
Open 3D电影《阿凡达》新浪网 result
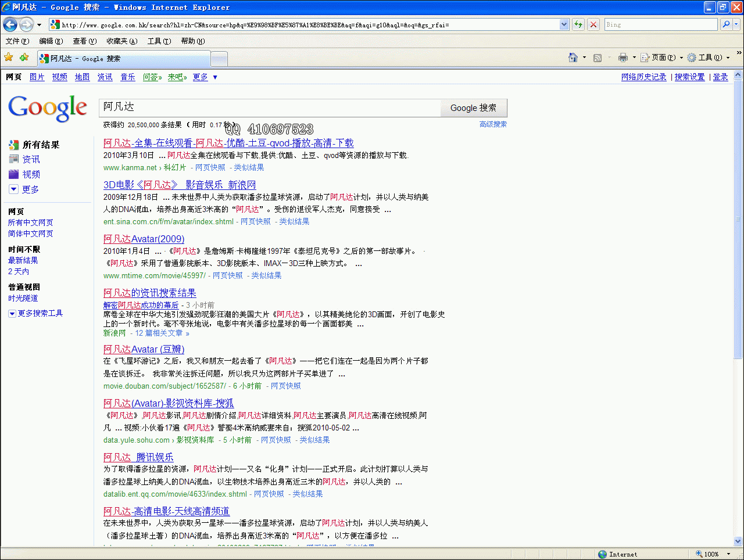pyautogui.click(x=180, y=185)
